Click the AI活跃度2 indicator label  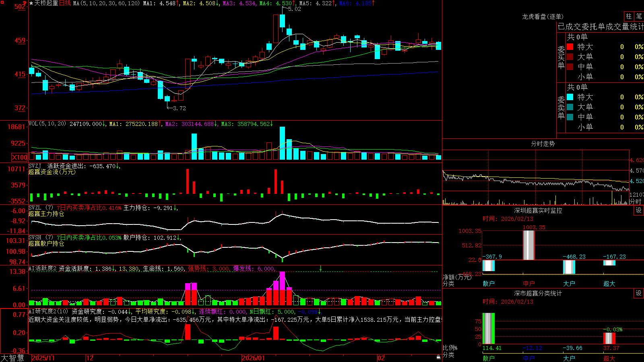43,268
